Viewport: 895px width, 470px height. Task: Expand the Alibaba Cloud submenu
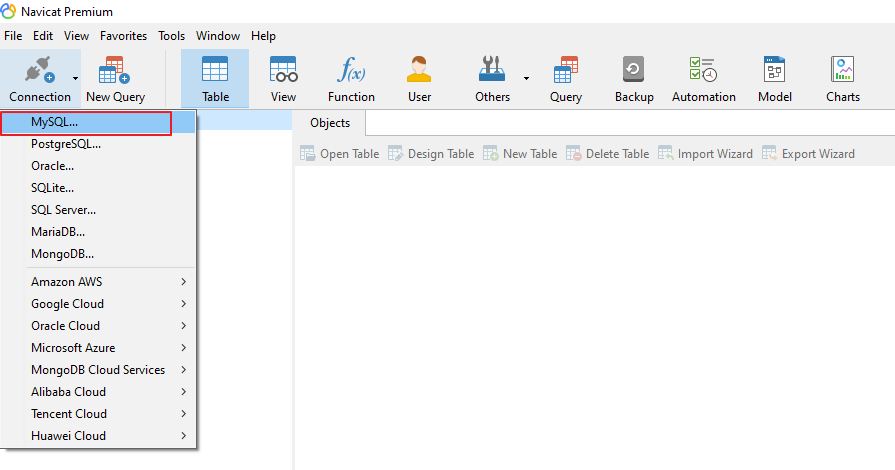point(98,392)
